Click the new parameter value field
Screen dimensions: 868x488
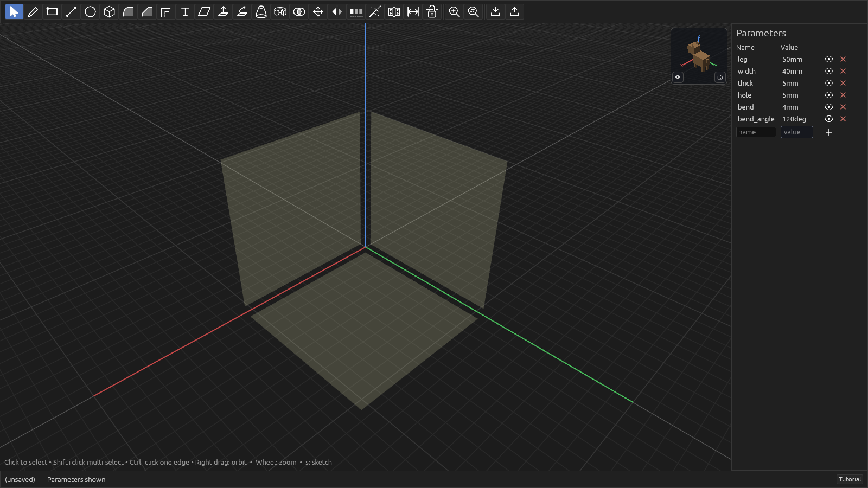(797, 132)
